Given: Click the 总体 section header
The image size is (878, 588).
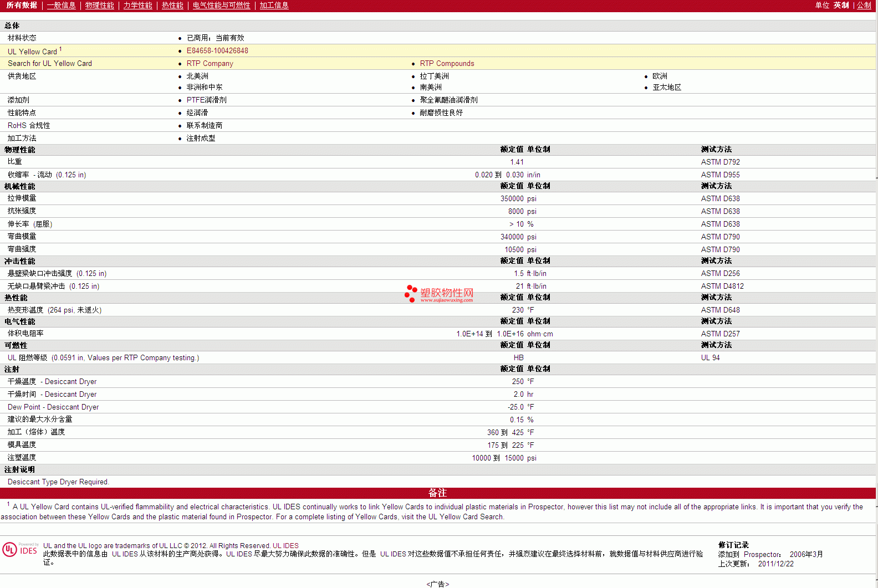Looking at the screenshot, I should pos(12,26).
